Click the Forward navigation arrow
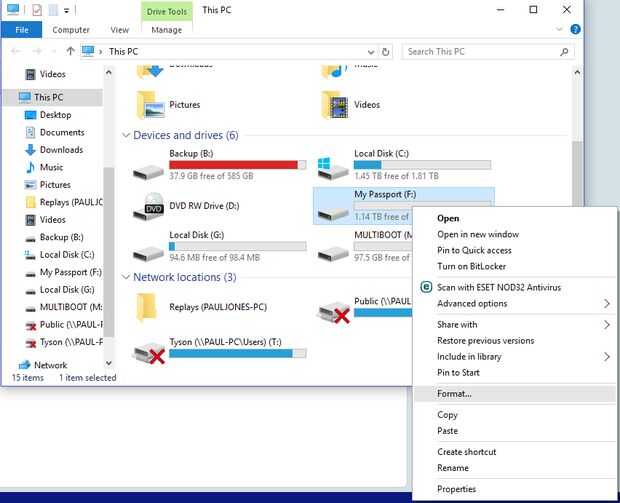 coord(37,51)
